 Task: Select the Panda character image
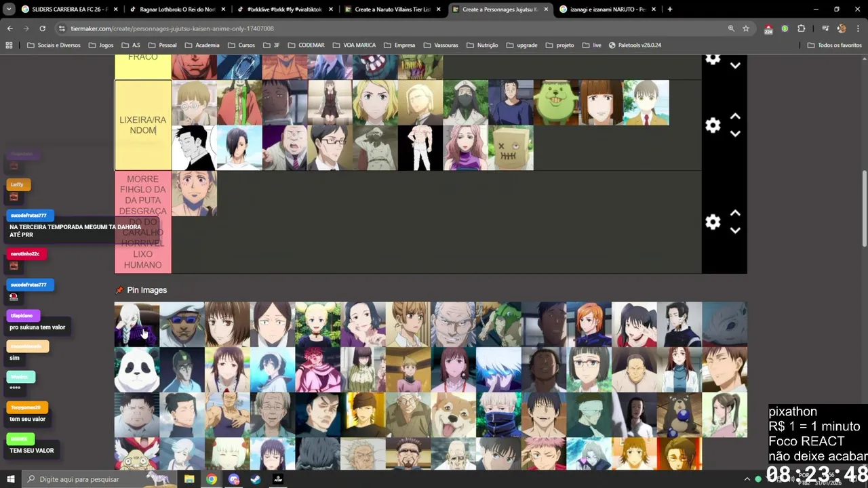(137, 370)
